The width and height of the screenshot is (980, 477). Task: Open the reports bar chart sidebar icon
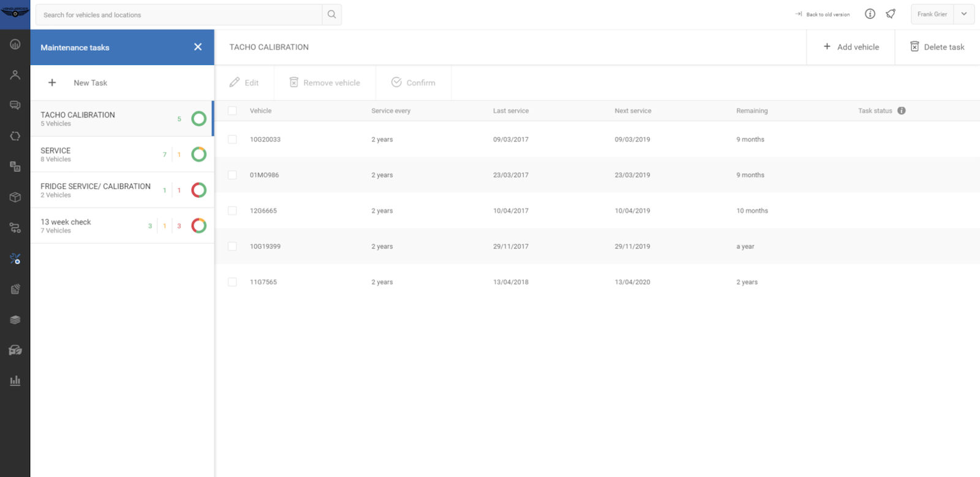tap(15, 381)
